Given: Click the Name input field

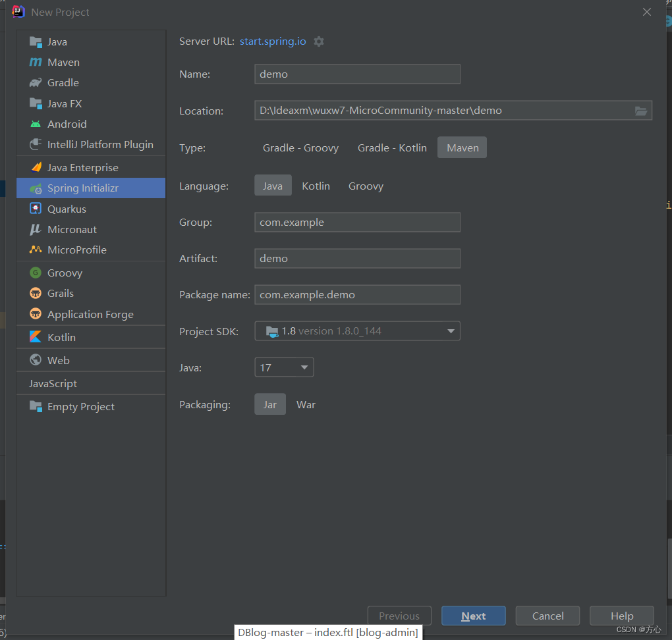Looking at the screenshot, I should (358, 74).
